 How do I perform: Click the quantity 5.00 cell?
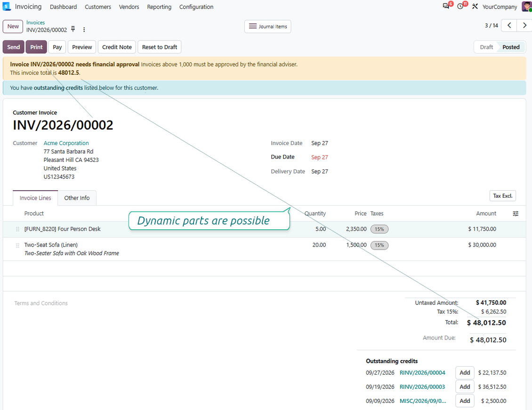[x=320, y=229]
